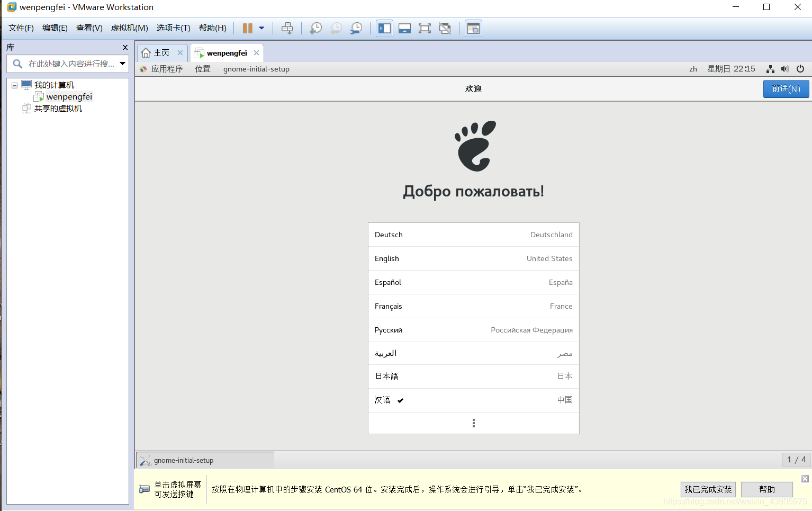This screenshot has width=812, height=511.
Task: Select wenpengfei VM in the library tree
Action: coord(69,97)
